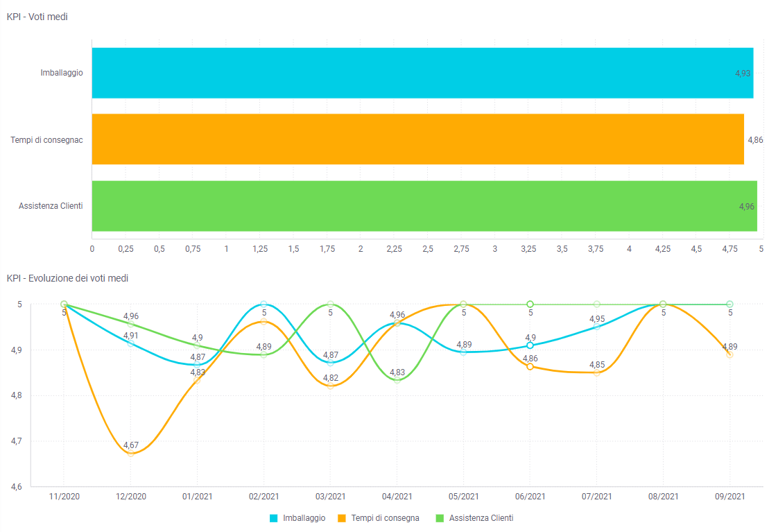Image resolution: width=769 pixels, height=532 pixels.
Task: Click green Assistenza Clienti legend swatch
Action: (x=439, y=518)
